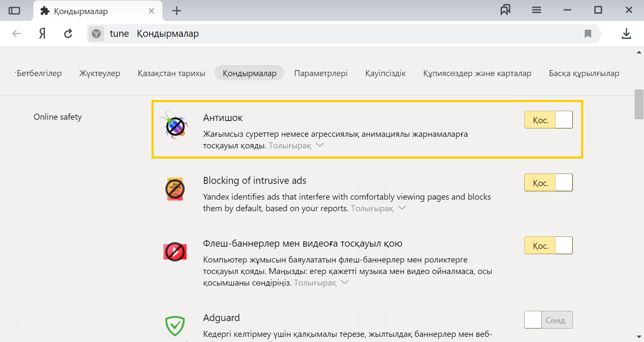Click the scrollbar up arrow

639,52
